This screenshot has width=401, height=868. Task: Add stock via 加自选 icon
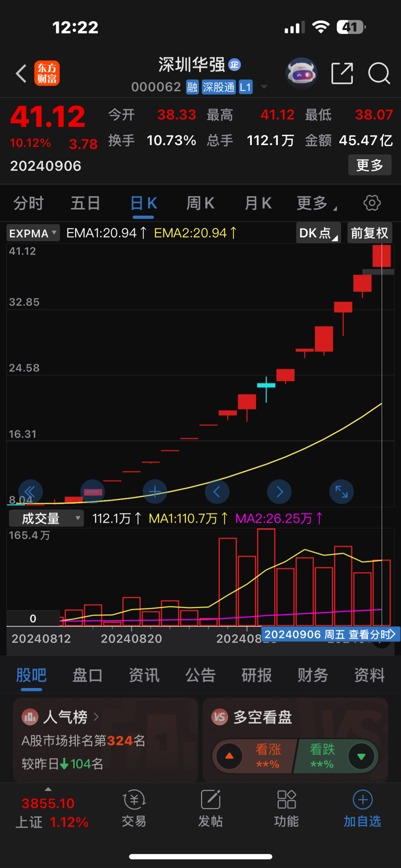[363, 800]
